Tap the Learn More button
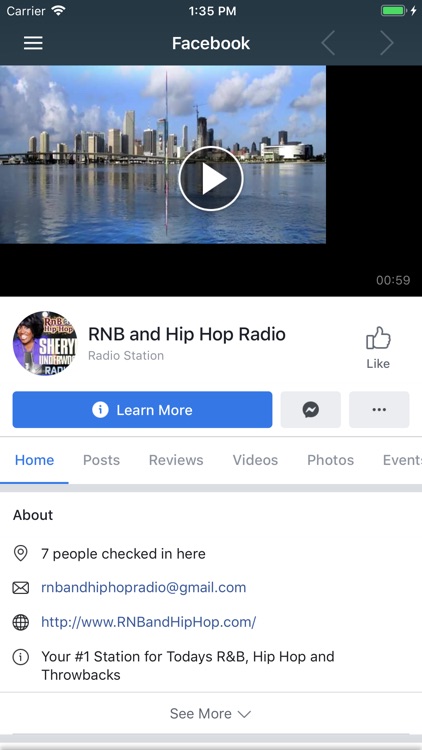 pos(142,409)
